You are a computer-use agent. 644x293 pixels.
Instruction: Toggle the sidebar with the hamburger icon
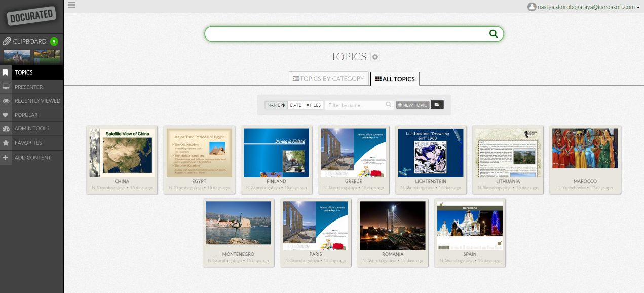[71, 5]
